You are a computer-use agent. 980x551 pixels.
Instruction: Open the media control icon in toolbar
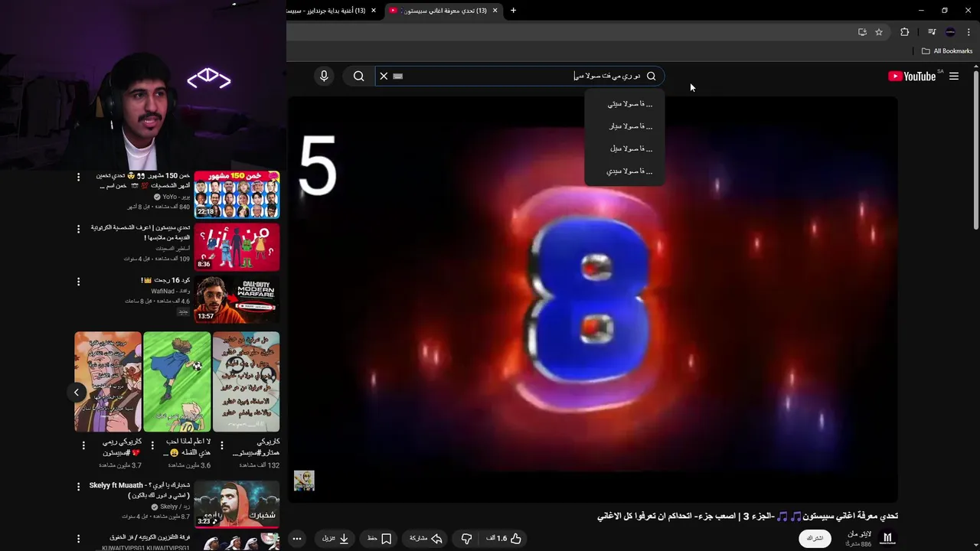[x=932, y=32]
